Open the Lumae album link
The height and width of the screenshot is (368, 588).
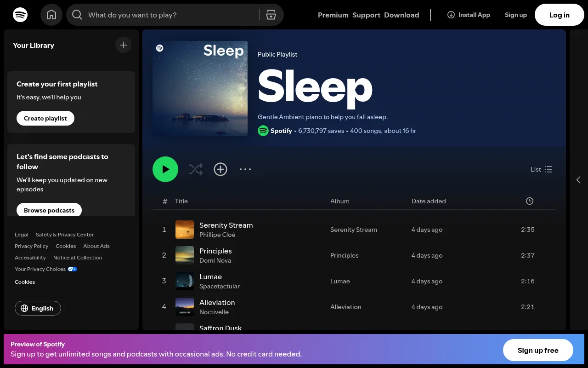point(340,281)
